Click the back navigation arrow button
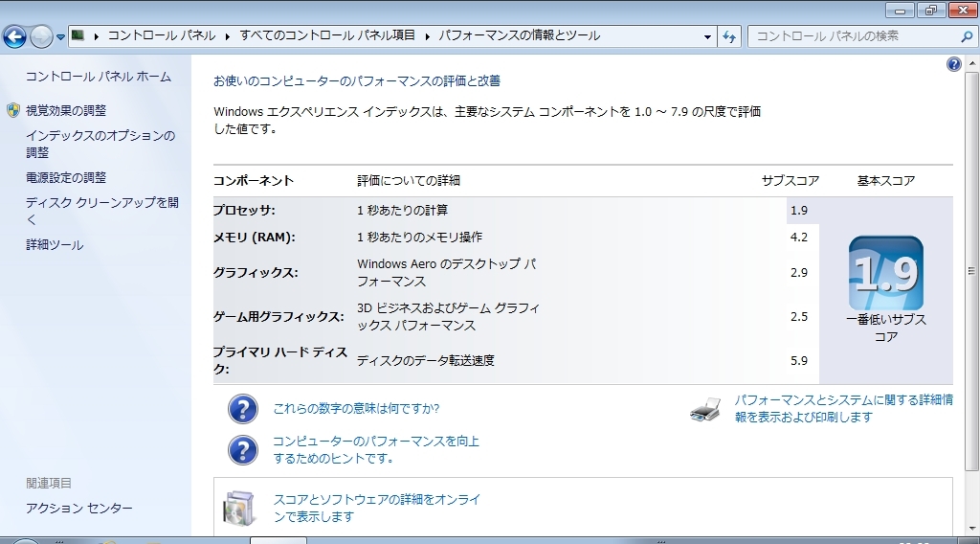This screenshot has width=980, height=544. (x=15, y=37)
